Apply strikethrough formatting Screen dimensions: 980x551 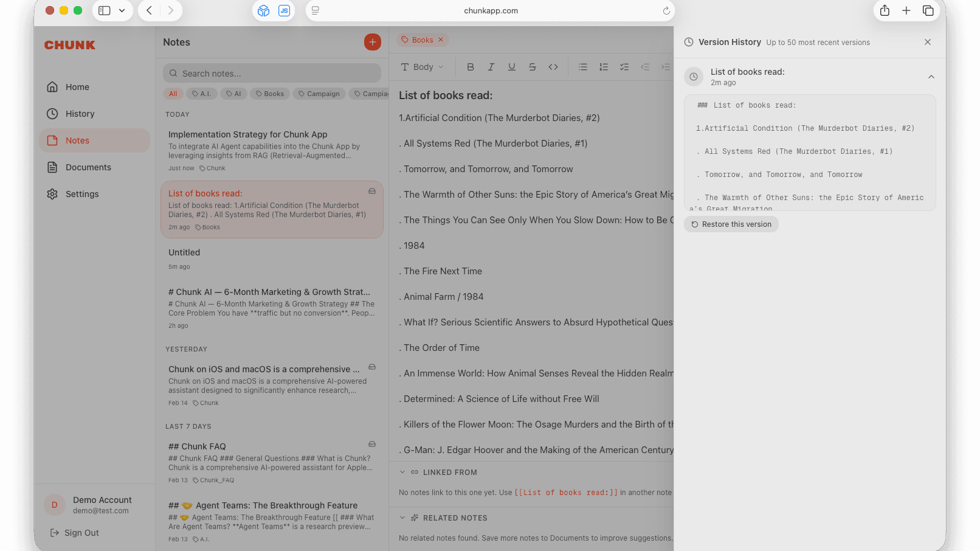pyautogui.click(x=532, y=67)
